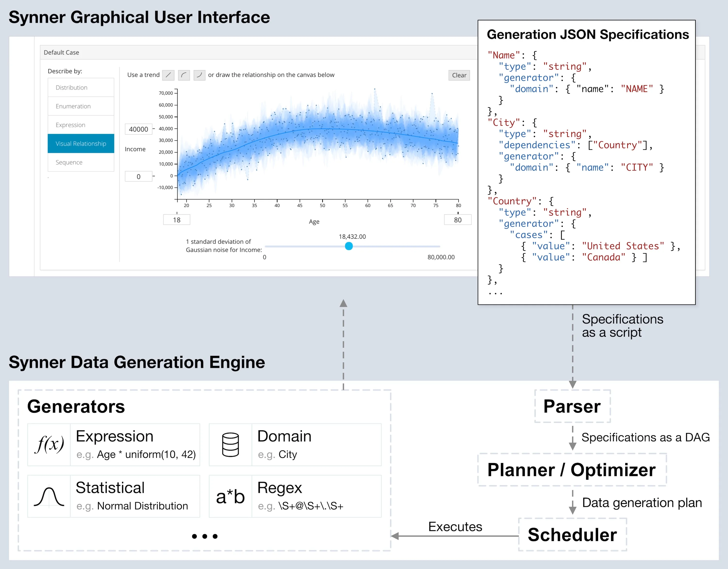Click the Clear button
The image size is (728, 569).
459,75
